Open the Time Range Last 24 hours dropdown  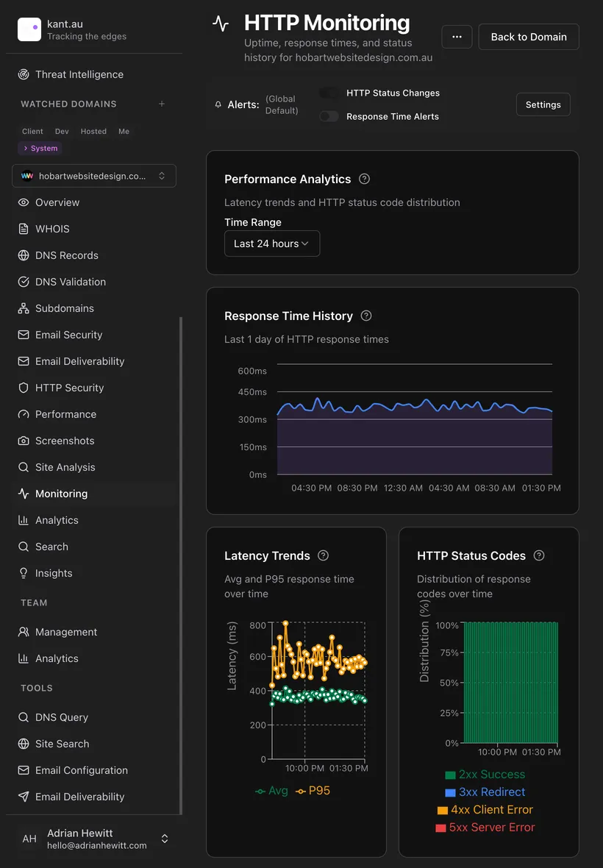tap(271, 243)
